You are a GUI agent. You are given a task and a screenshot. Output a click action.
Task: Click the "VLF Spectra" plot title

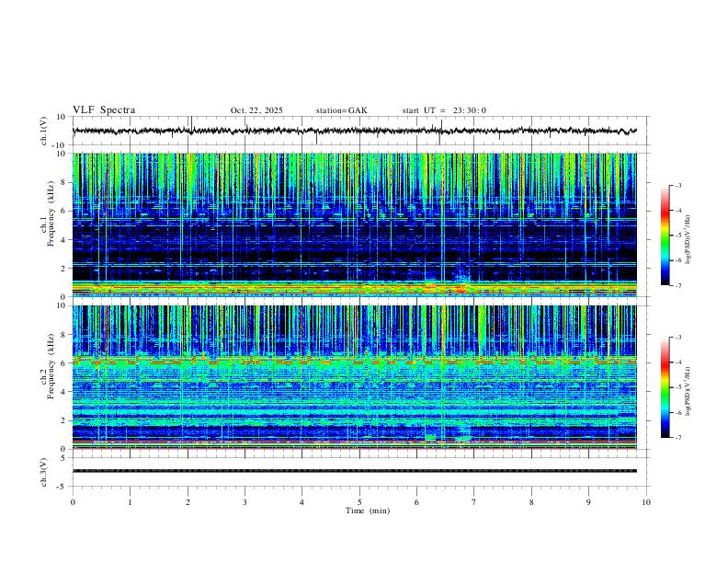tap(104, 110)
